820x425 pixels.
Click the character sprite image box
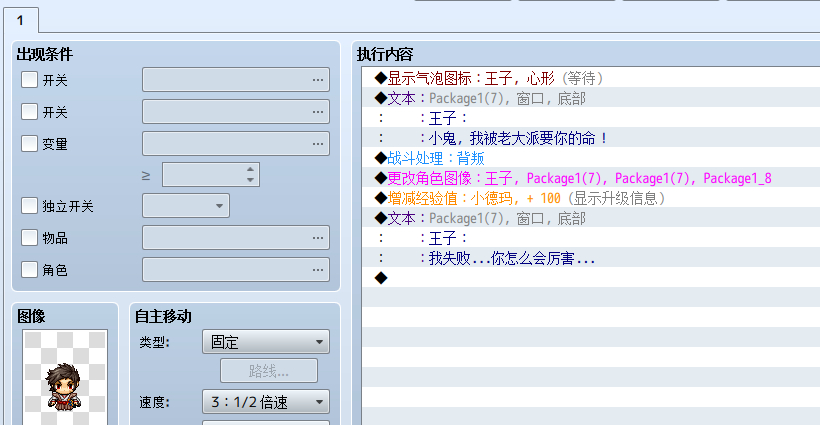coord(65,377)
